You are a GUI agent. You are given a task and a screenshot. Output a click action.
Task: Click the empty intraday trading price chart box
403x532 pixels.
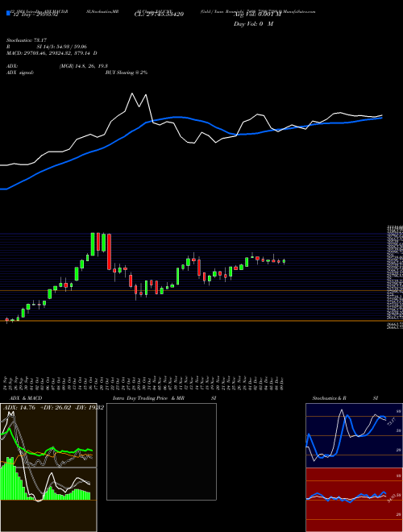coord(161,451)
